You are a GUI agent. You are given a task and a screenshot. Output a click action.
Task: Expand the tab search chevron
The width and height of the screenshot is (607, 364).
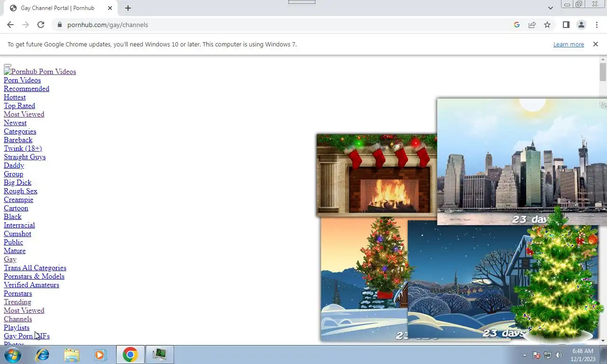550,8
